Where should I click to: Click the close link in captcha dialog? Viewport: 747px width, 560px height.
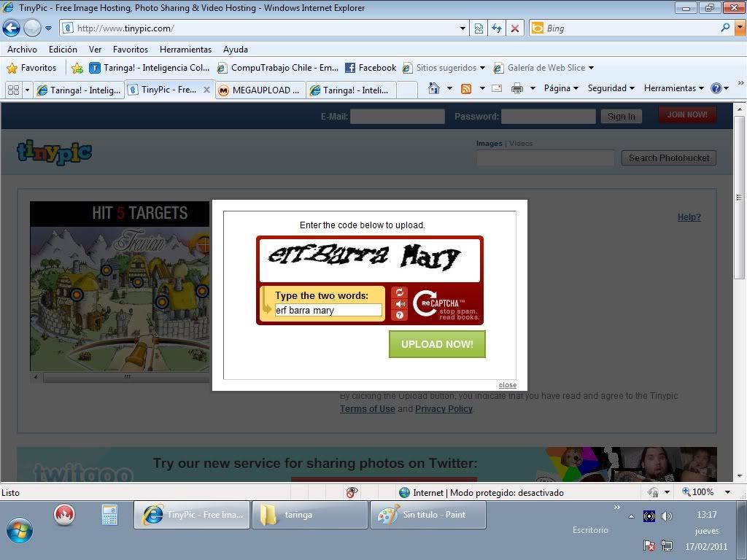click(508, 385)
